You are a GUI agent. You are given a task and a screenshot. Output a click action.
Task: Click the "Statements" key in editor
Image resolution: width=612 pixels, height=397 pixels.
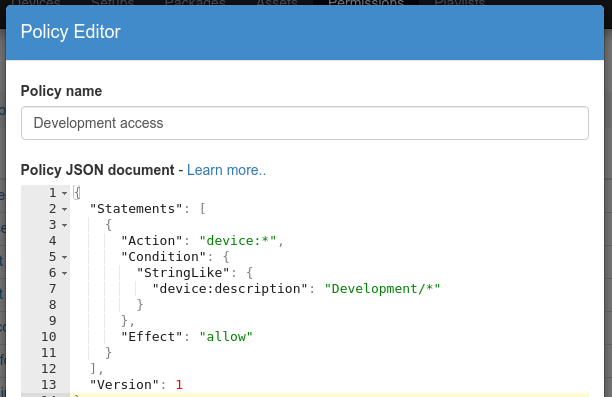pyautogui.click(x=136, y=208)
